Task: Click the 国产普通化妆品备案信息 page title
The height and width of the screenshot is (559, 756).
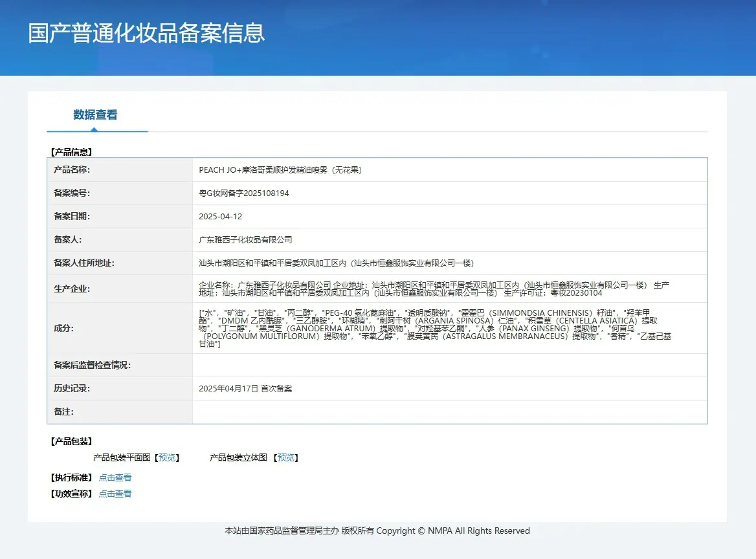Action: [146, 33]
